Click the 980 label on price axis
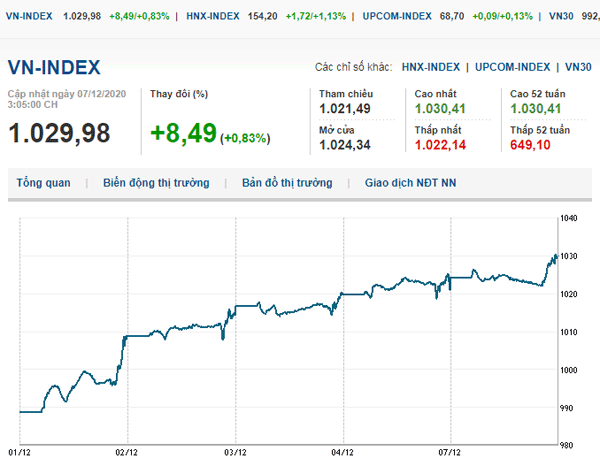This screenshot has height=466, width=600. click(567, 445)
